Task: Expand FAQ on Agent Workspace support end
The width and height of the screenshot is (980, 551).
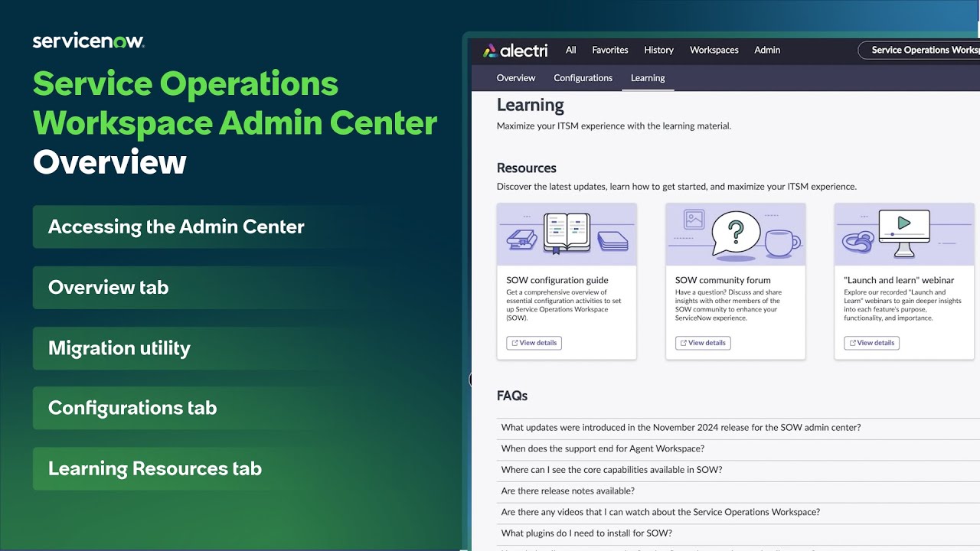Action: (x=738, y=448)
